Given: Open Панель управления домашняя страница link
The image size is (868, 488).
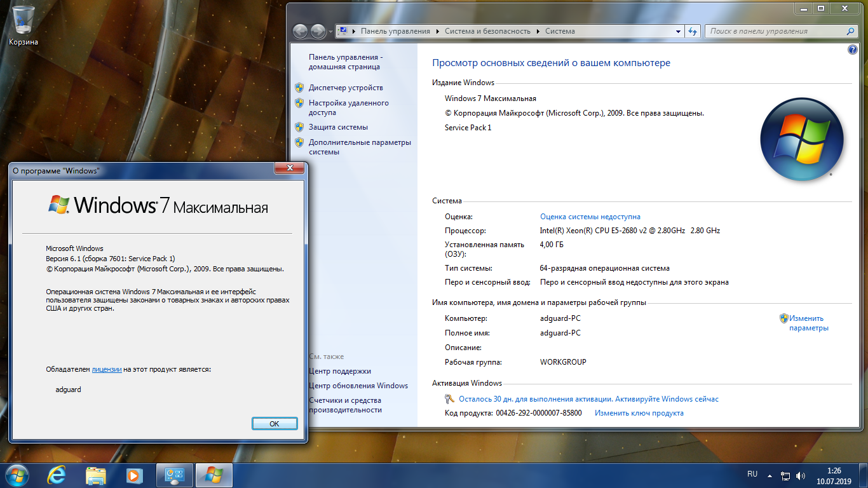Looking at the screenshot, I should coord(346,62).
